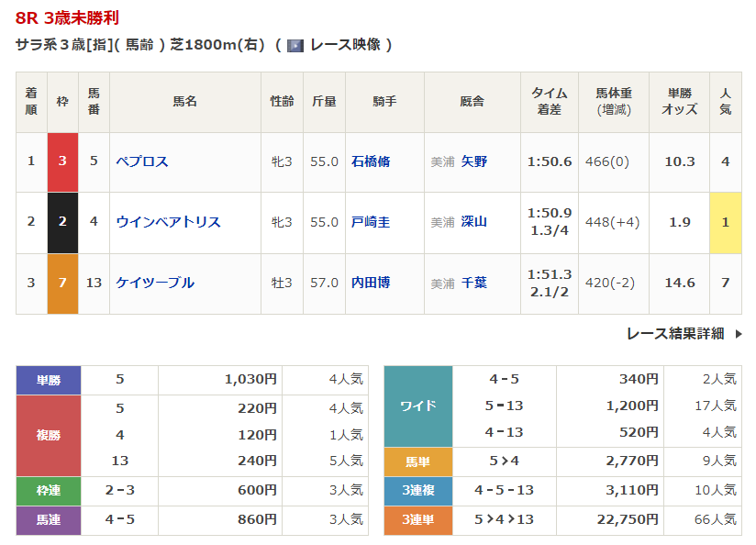Click the 騎手 column header
756x545 pixels.
[x=384, y=102]
